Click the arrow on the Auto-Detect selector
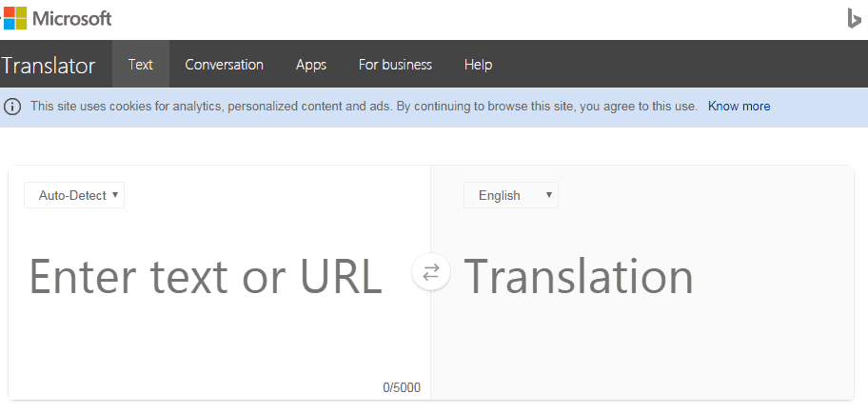Screen dimensions: 868x413 114,195
